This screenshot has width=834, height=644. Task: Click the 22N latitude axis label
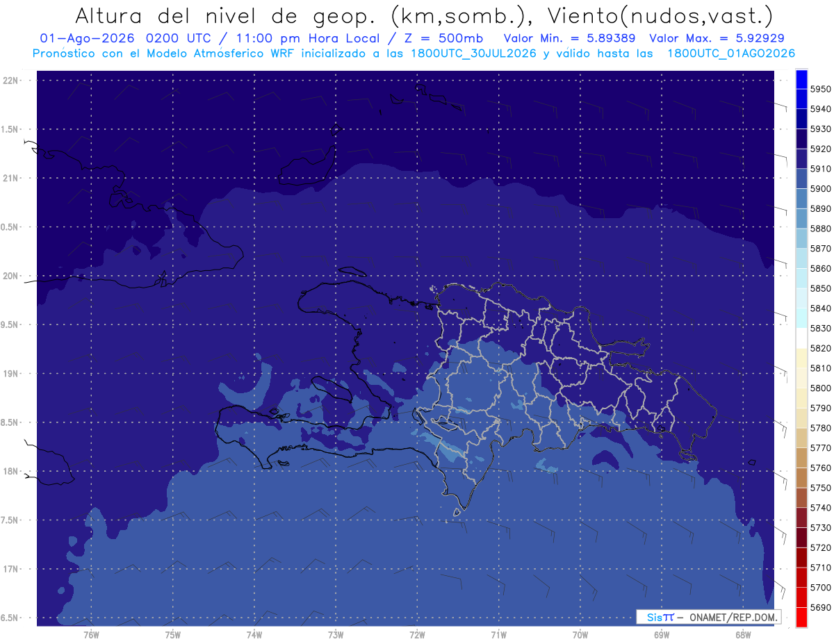point(11,81)
